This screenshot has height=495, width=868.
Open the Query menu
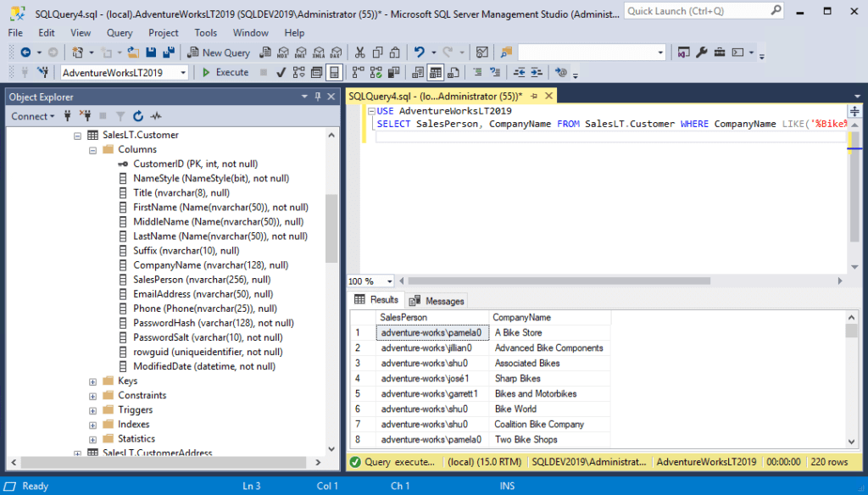pos(120,33)
